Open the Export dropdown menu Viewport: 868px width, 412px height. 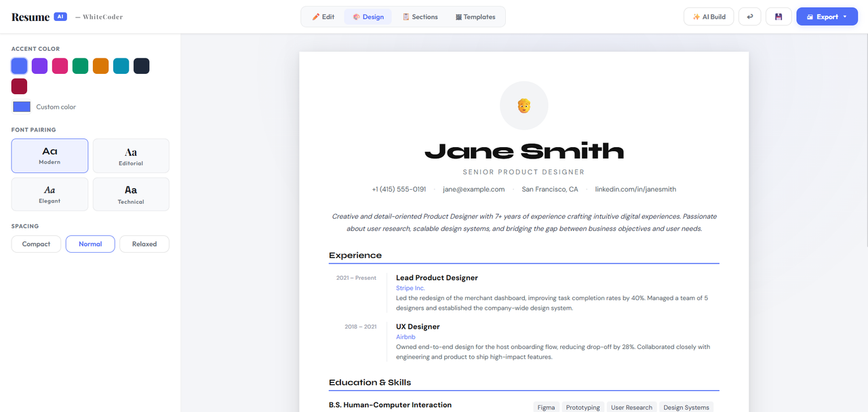point(827,17)
